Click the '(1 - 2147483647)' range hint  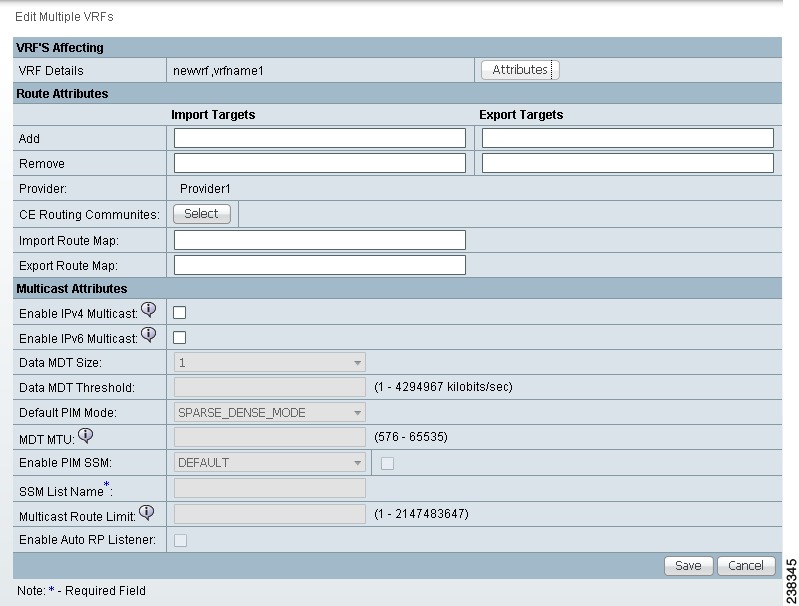pos(421,514)
